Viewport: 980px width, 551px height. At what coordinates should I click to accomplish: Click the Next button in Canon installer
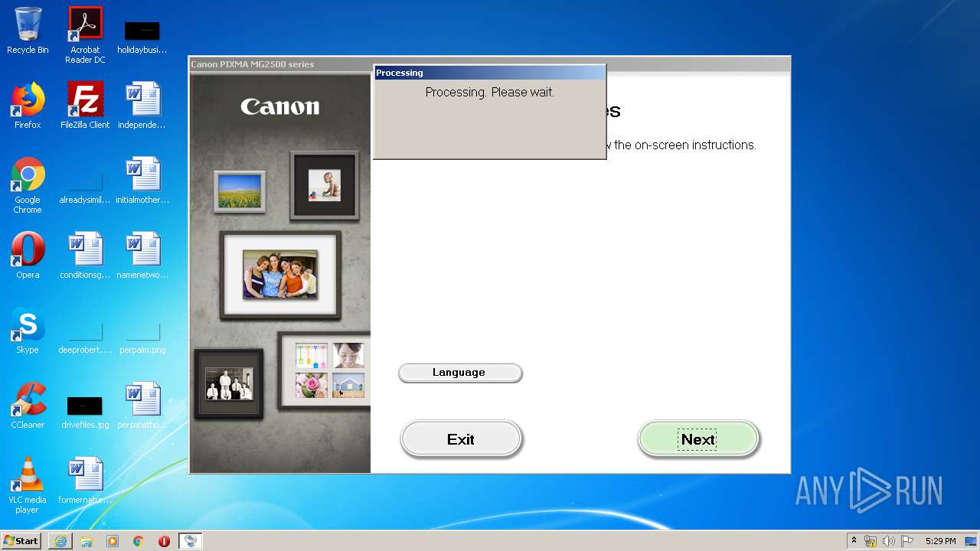coord(698,439)
